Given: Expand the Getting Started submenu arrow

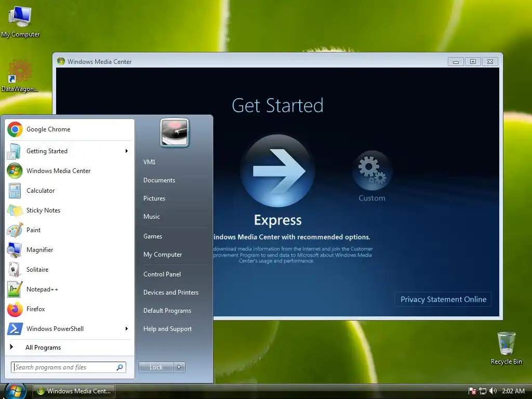Looking at the screenshot, I should 127,151.
